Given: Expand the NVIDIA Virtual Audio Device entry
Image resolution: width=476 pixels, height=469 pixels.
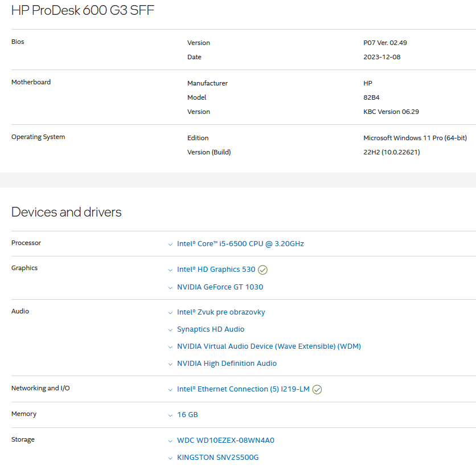Looking at the screenshot, I should click(170, 346).
